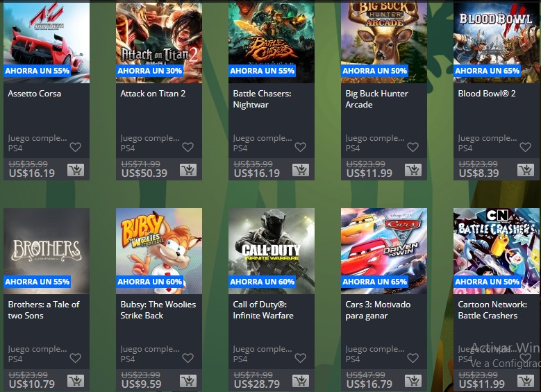Open the Call of Duty Infinite Warfare cover
The width and height of the screenshot is (541, 392).
[x=272, y=251]
